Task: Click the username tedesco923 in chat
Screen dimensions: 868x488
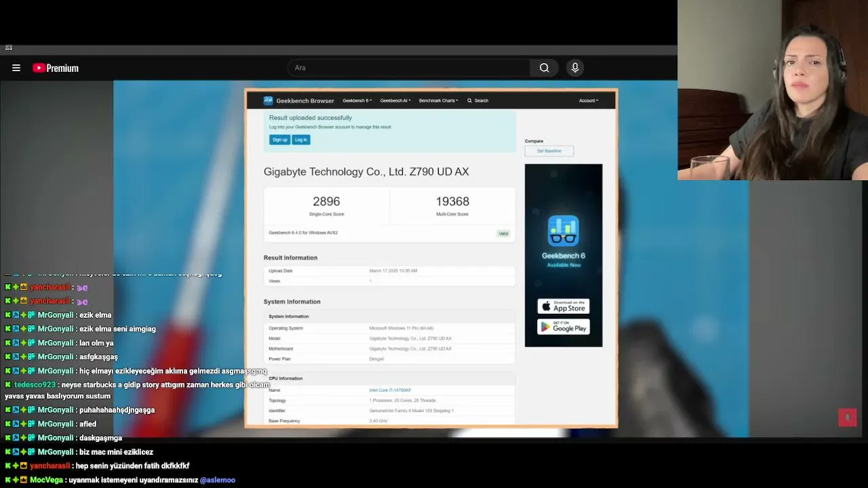Action: pyautogui.click(x=35, y=385)
